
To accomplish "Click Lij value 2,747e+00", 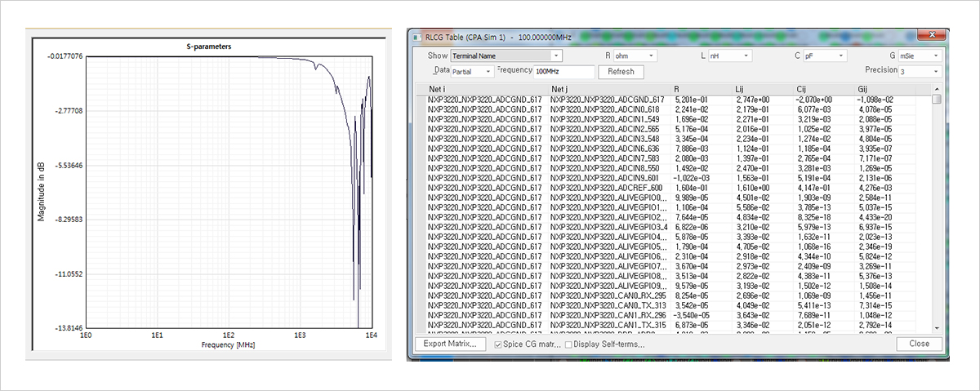I will coord(754,99).
